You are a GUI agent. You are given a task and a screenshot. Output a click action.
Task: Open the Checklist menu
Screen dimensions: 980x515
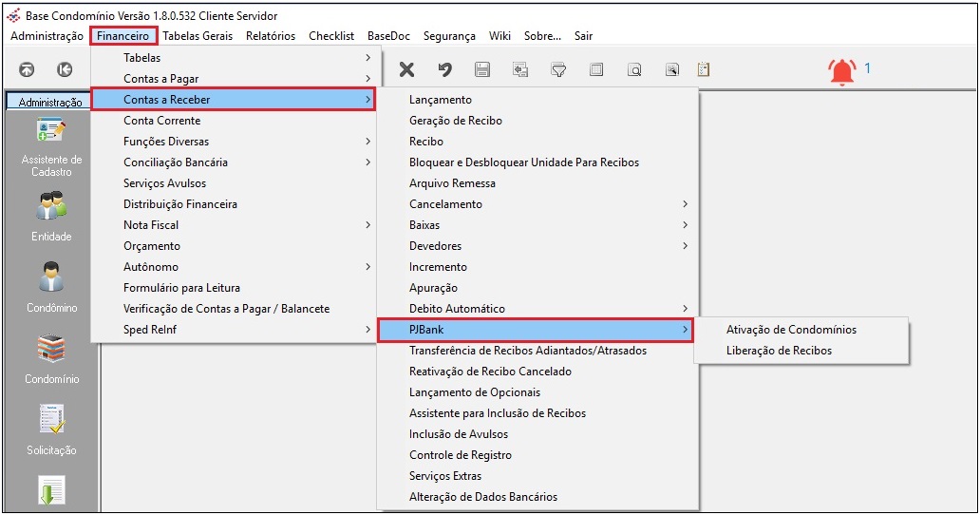tap(331, 36)
